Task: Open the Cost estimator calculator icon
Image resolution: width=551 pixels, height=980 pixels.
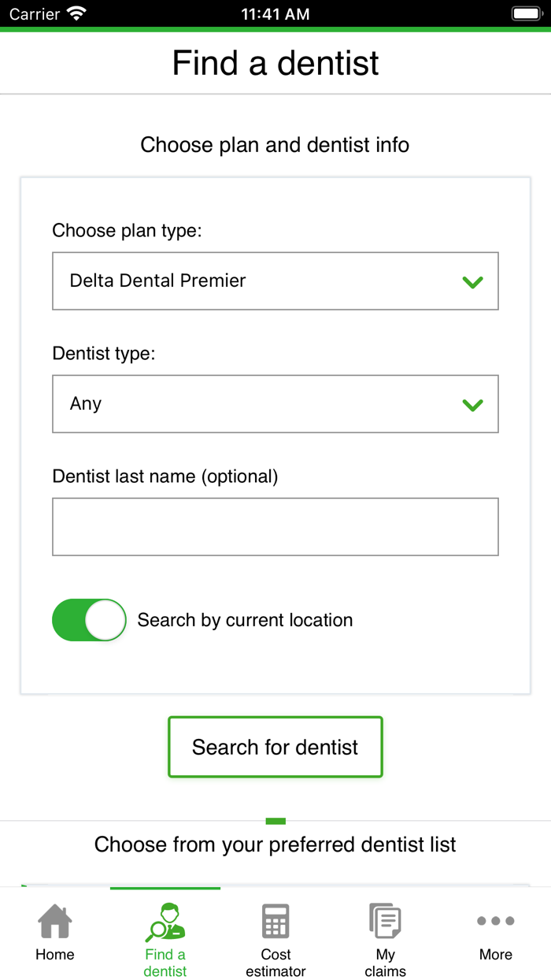Action: coord(275,920)
